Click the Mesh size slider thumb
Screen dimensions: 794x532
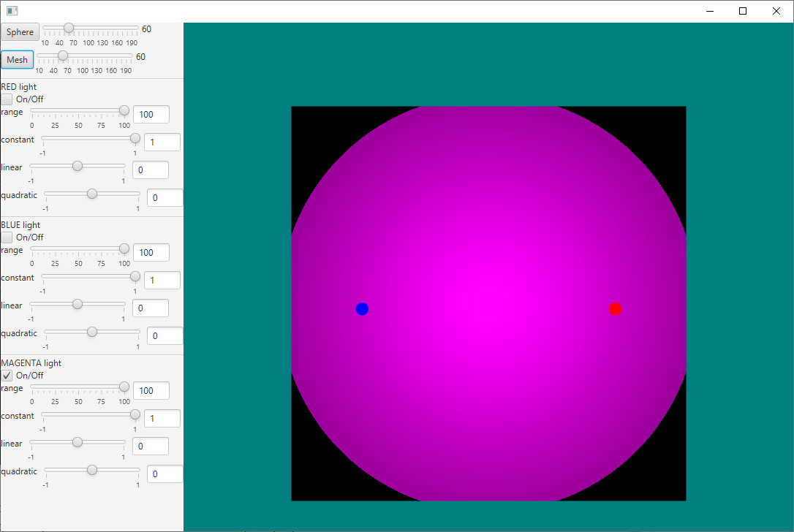tap(63, 56)
